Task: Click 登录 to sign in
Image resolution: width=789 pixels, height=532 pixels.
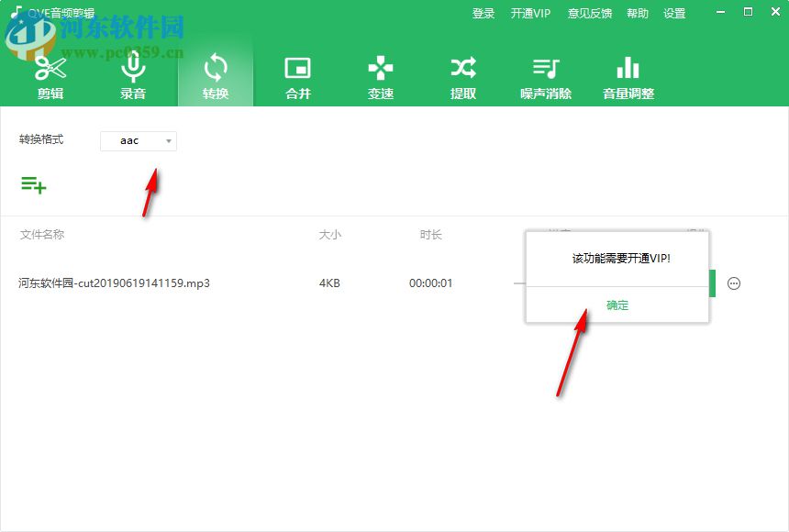Action: coord(483,13)
